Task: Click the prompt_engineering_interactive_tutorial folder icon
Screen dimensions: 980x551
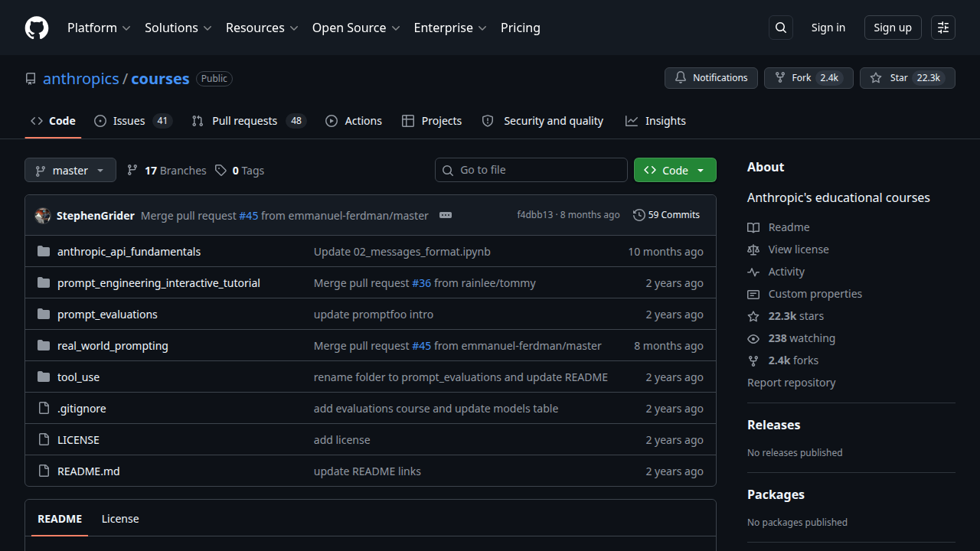Action: tap(44, 283)
